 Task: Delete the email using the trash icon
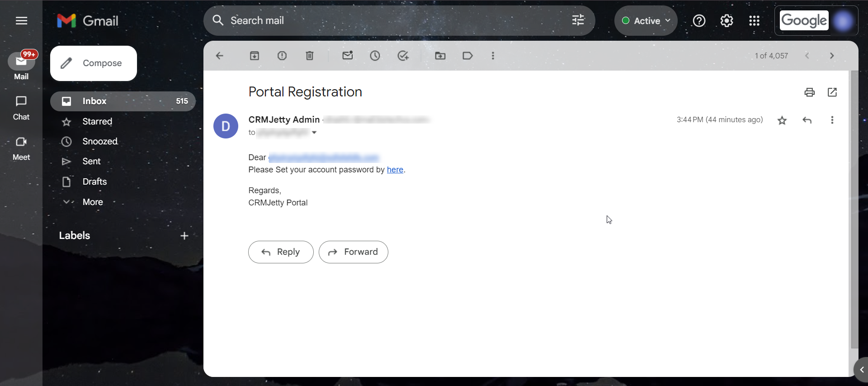tap(310, 56)
